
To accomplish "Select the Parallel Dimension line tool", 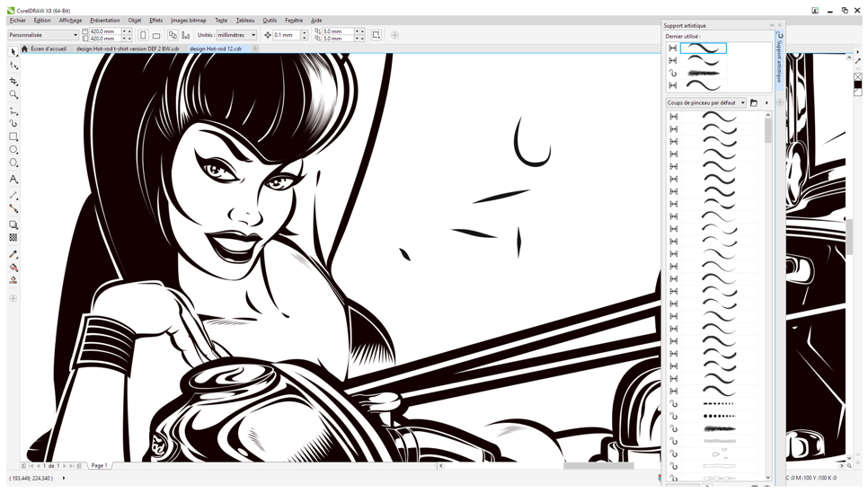I will pos(13,196).
